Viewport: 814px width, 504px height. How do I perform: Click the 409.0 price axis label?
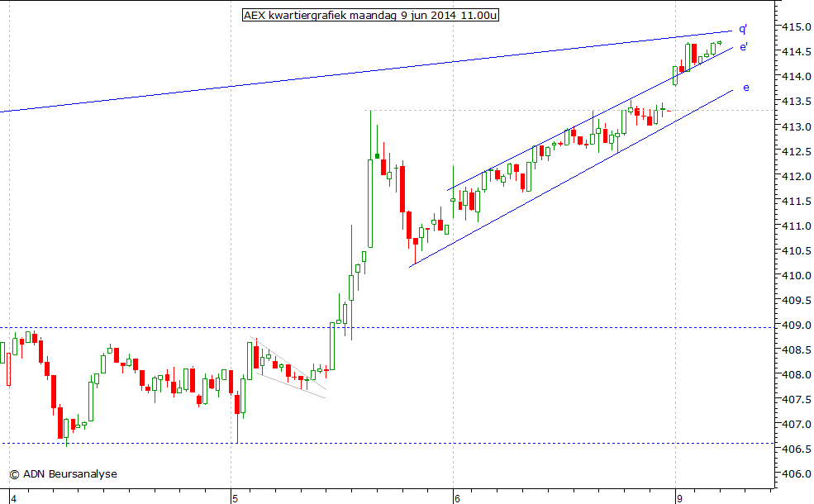pyautogui.click(x=797, y=326)
